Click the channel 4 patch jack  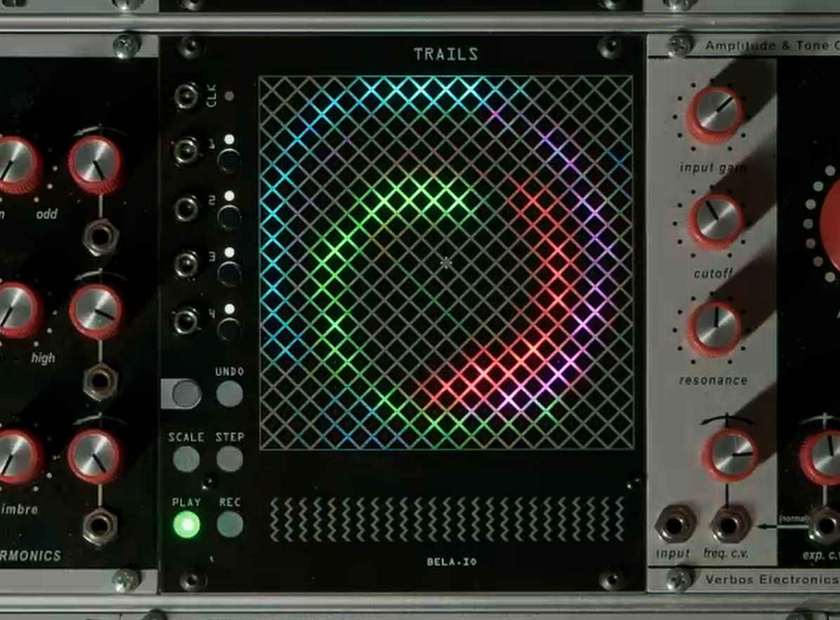coord(187,320)
